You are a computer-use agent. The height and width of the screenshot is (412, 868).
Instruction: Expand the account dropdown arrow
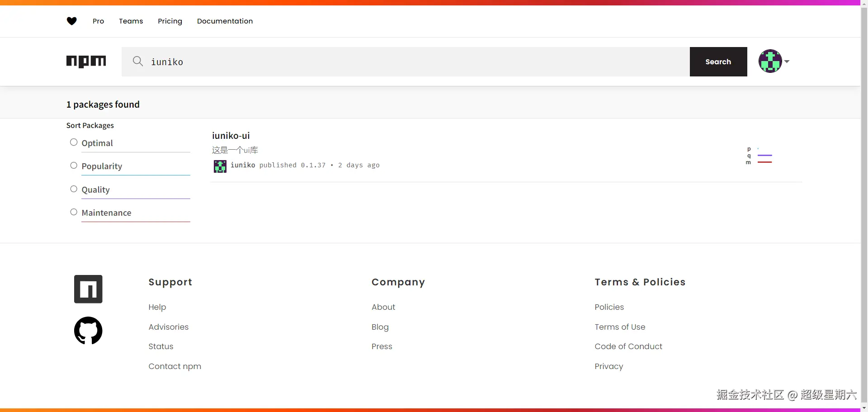787,62
